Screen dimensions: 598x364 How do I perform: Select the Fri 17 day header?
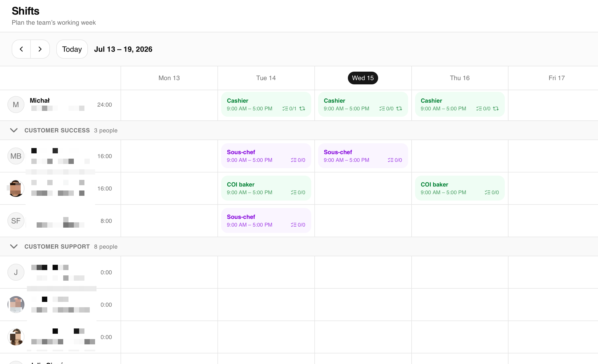point(557,78)
